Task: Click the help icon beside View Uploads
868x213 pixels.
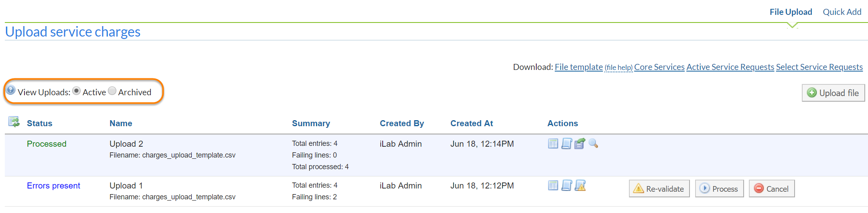Action: 11,90
